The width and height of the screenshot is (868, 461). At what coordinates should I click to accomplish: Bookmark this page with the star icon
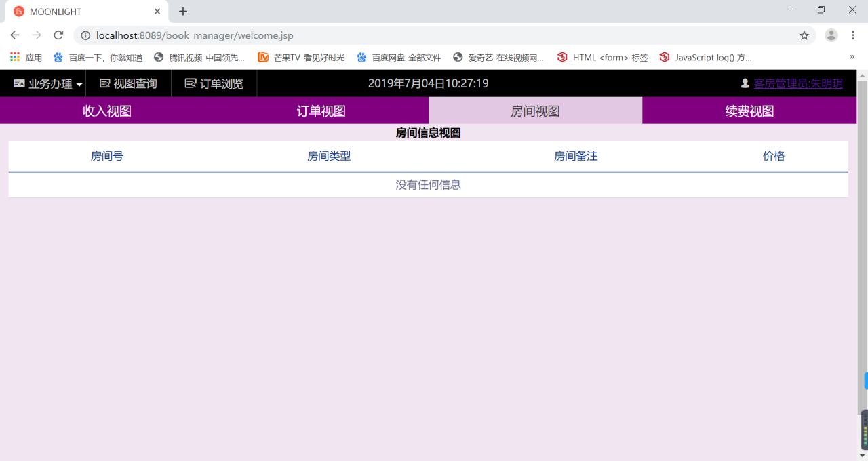(804, 35)
